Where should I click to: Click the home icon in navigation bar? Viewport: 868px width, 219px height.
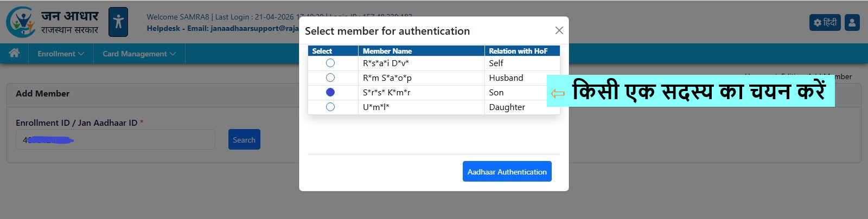pos(14,53)
